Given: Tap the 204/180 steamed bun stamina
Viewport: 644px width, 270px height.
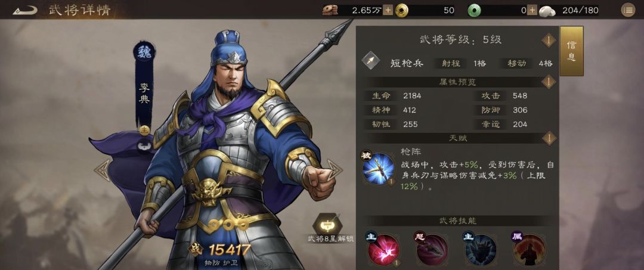Looking at the screenshot, I should pyautogui.click(x=568, y=10).
